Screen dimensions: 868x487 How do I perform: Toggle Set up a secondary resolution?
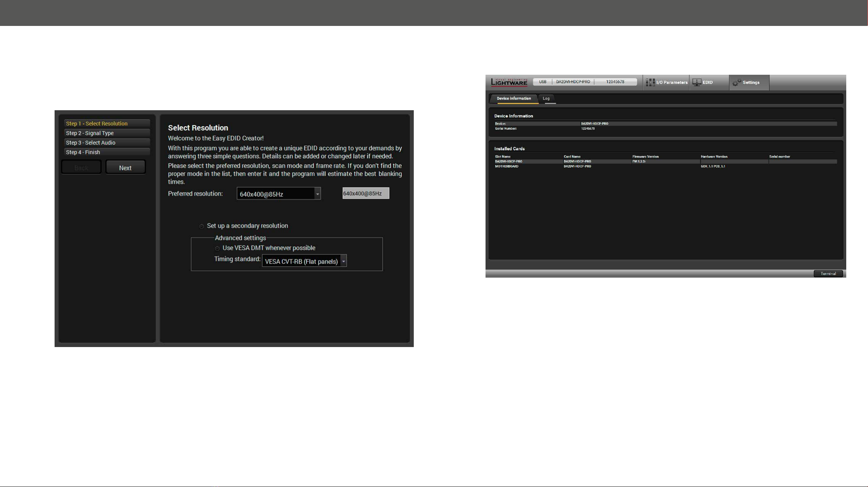(x=202, y=227)
